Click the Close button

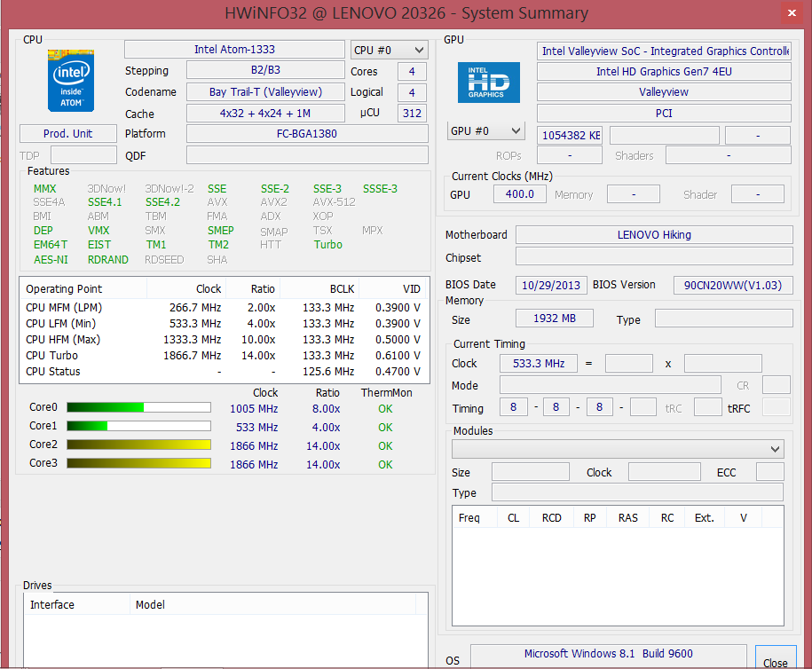776,658
